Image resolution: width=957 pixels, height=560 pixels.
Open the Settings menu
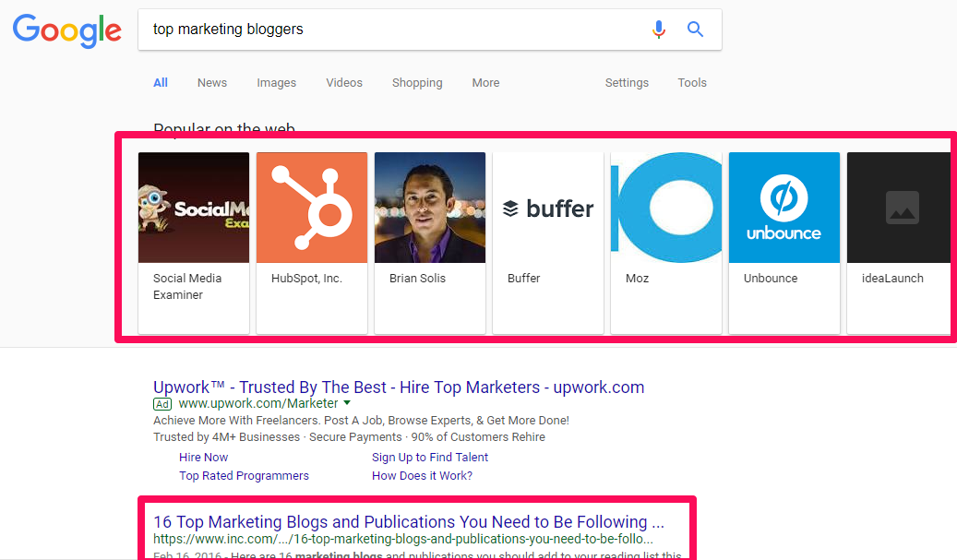click(x=627, y=83)
